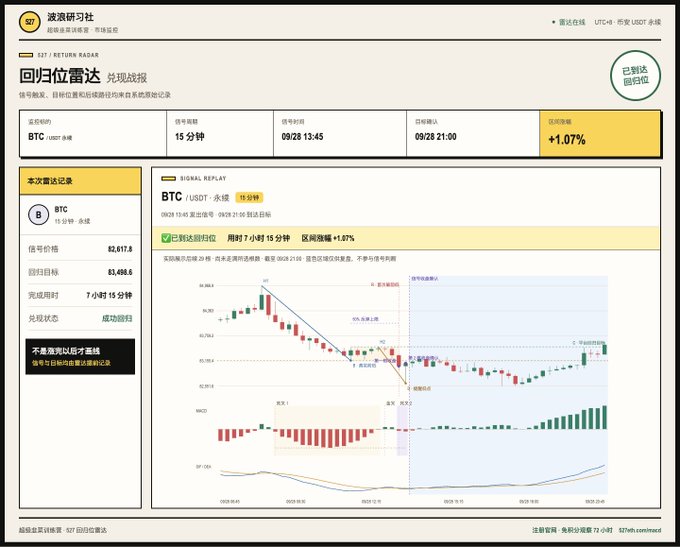Click the DIF / DEA axis label
Viewport: 680px width, 547px height.
[203, 467]
